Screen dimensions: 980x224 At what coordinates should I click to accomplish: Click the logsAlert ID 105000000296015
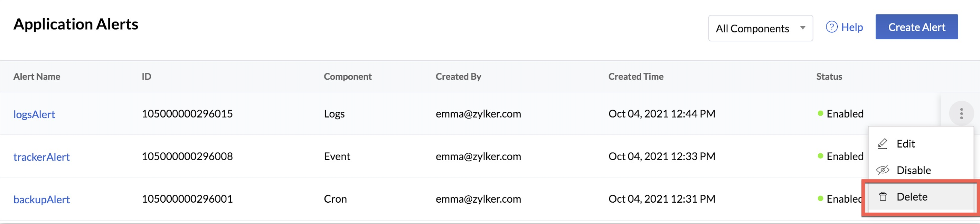(187, 114)
